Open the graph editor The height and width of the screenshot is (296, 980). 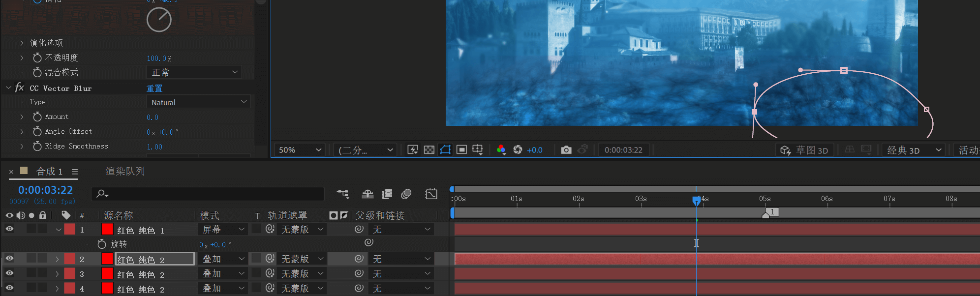(431, 194)
